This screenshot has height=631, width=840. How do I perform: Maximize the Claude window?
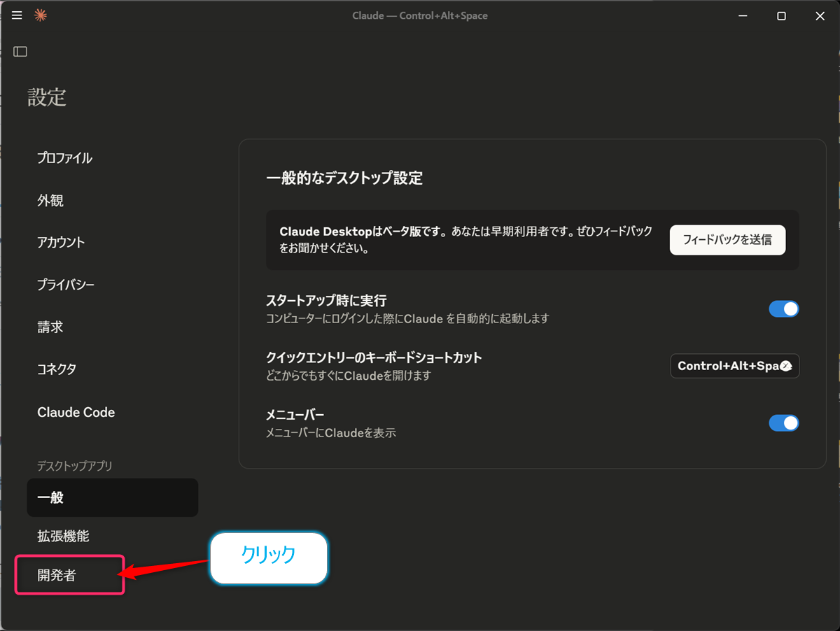(x=781, y=15)
